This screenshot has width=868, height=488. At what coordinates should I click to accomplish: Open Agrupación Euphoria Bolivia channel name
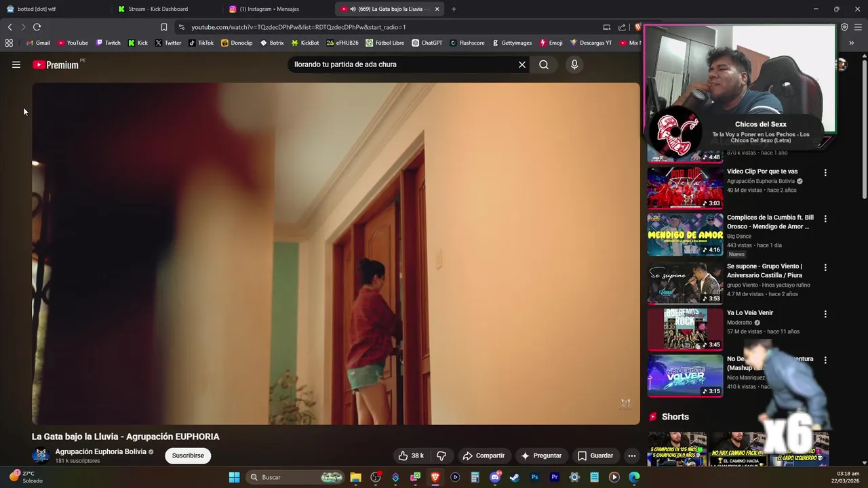coord(100,451)
